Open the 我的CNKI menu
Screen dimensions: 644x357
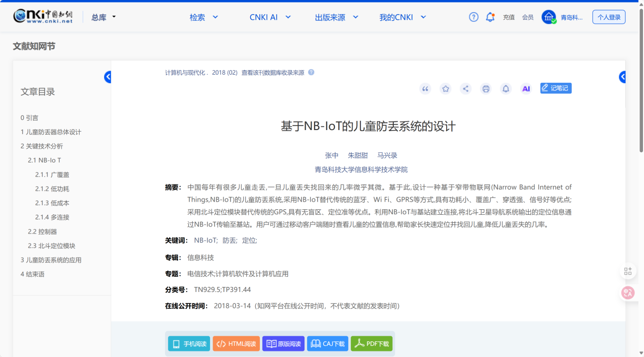pos(402,17)
